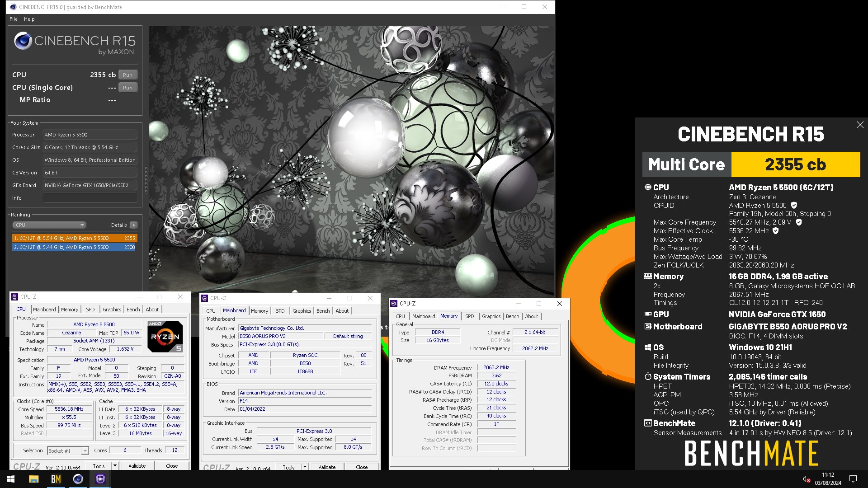
Task: Click DRAM Frequency 2062.2 MHz value
Action: (496, 367)
